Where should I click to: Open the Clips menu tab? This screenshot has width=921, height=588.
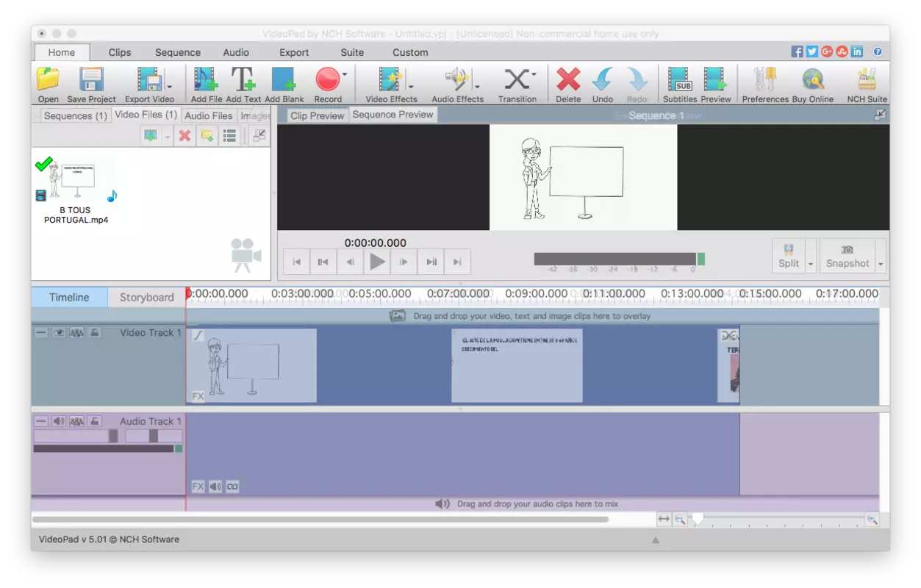coord(120,52)
